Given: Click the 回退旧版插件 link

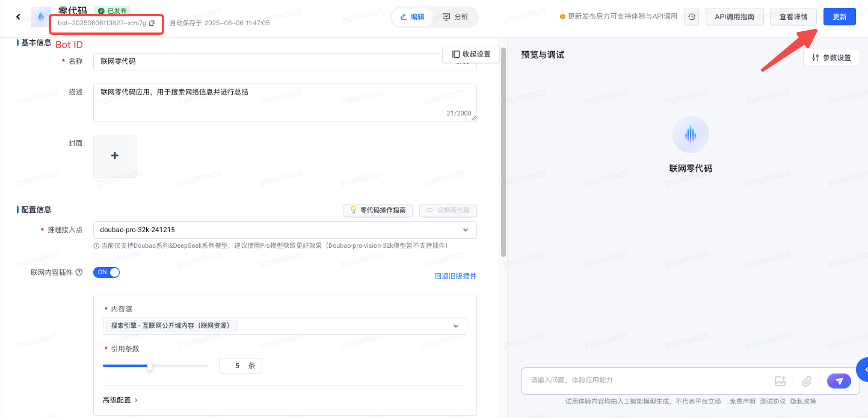Looking at the screenshot, I should tap(455, 276).
